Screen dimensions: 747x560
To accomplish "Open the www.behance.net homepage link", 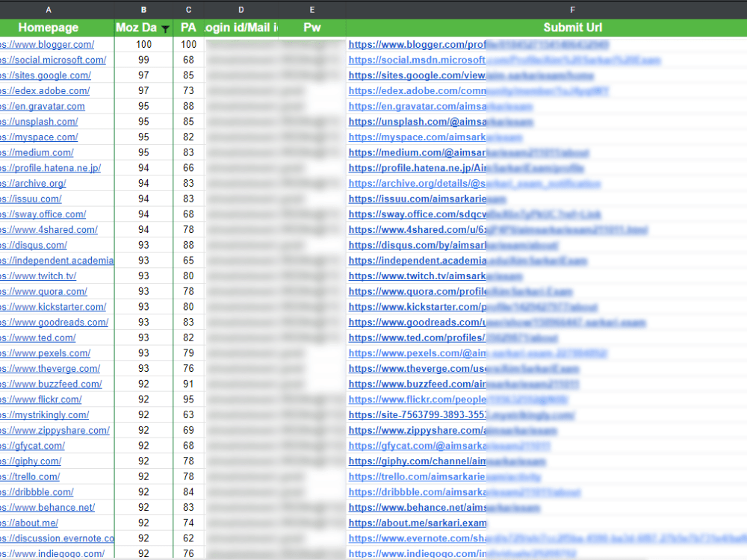I will tap(47, 508).
